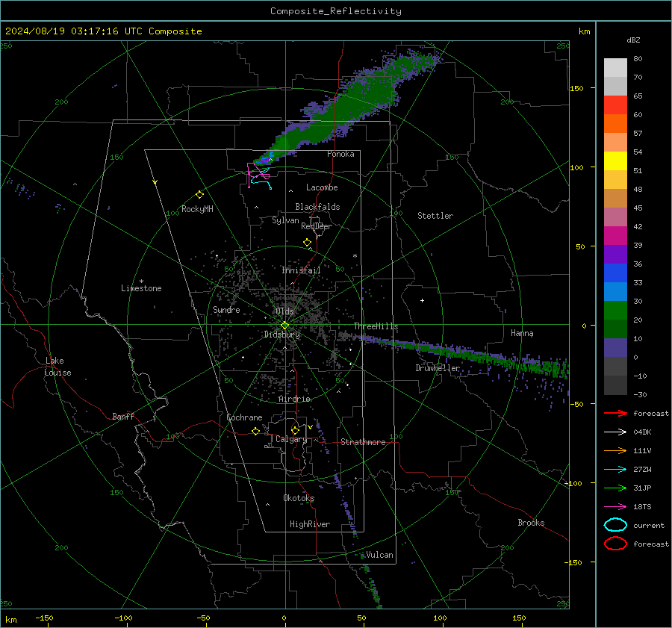Click the Brooks label

pos(531,523)
